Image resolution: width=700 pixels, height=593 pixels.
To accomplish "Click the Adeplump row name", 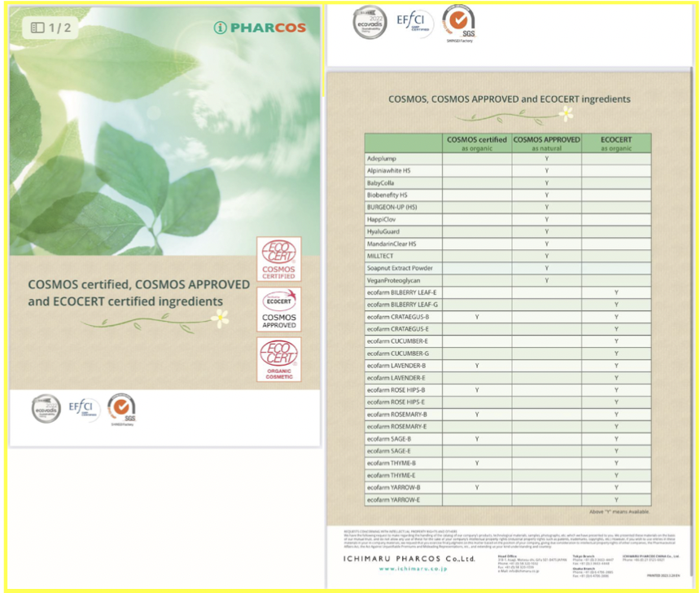I will [382, 158].
